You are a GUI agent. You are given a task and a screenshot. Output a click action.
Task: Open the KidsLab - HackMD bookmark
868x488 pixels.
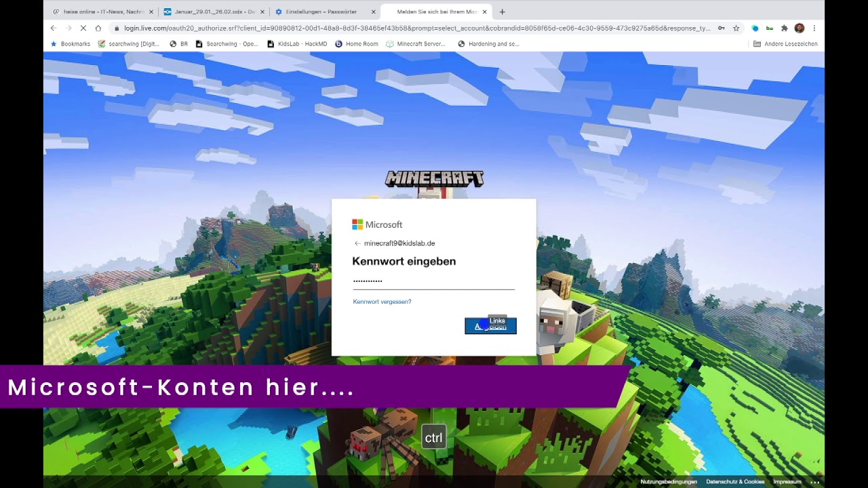pyautogui.click(x=297, y=44)
